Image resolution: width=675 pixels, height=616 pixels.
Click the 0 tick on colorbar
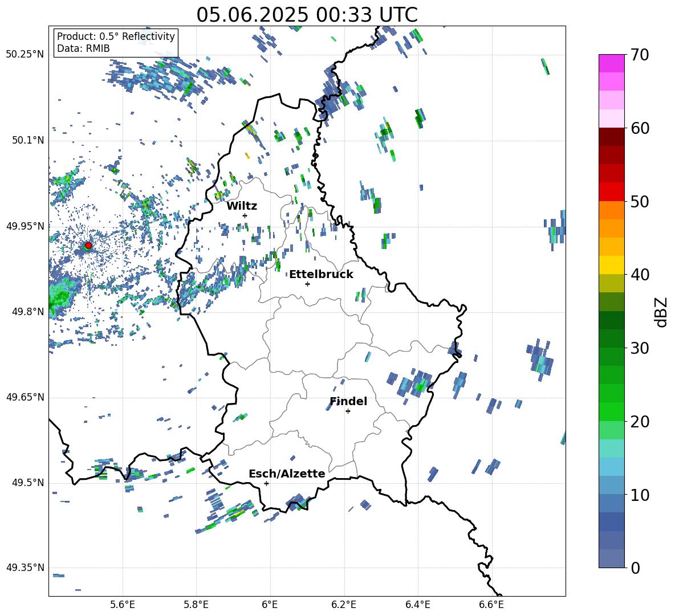pyautogui.click(x=635, y=568)
